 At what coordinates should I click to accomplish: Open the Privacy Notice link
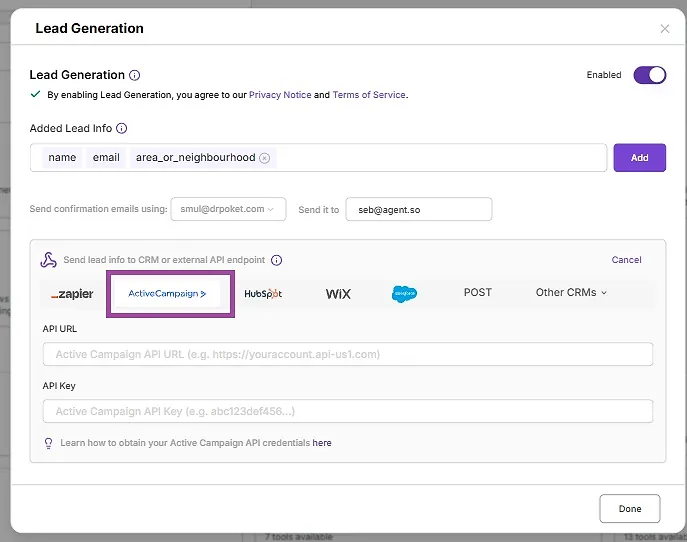tap(280, 95)
